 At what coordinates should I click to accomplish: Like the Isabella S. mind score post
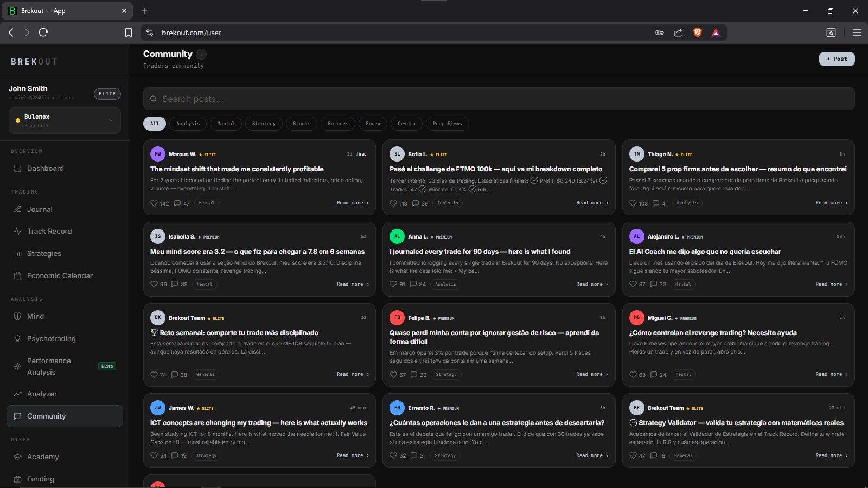coord(154,284)
